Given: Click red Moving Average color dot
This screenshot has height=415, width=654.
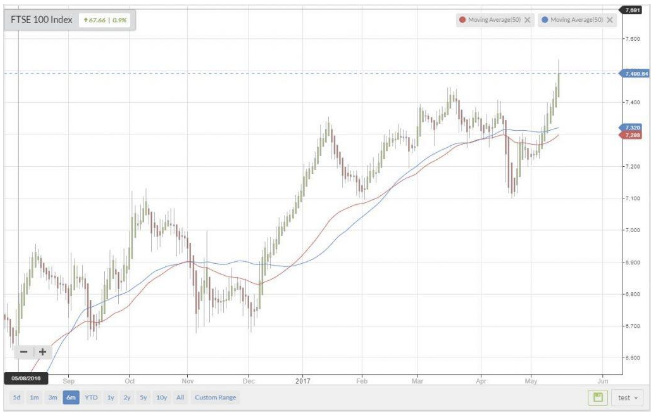Looking at the screenshot, I should tap(462, 20).
